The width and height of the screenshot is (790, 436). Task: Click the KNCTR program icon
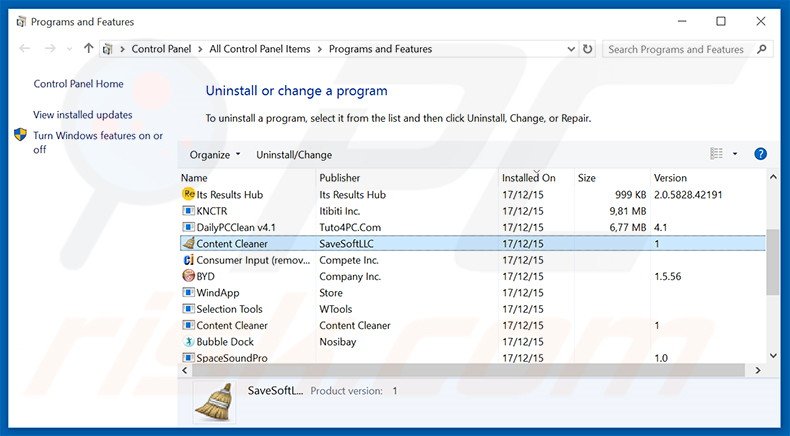tap(188, 211)
